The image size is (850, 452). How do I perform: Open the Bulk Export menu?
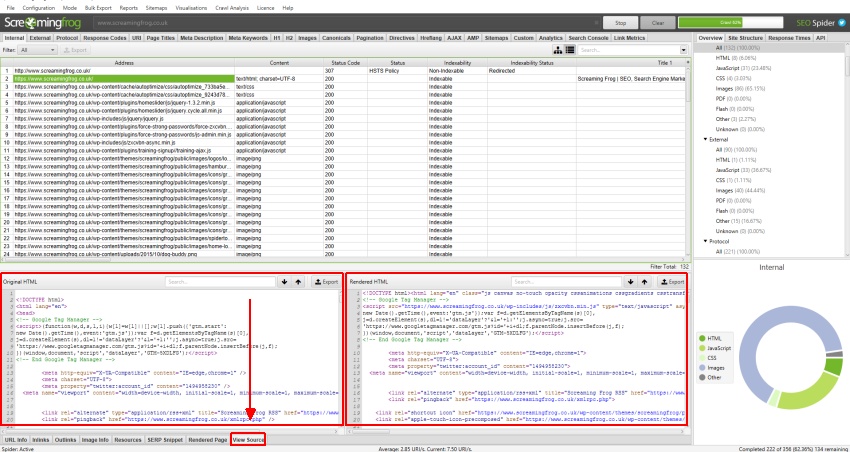pyautogui.click(x=98, y=8)
